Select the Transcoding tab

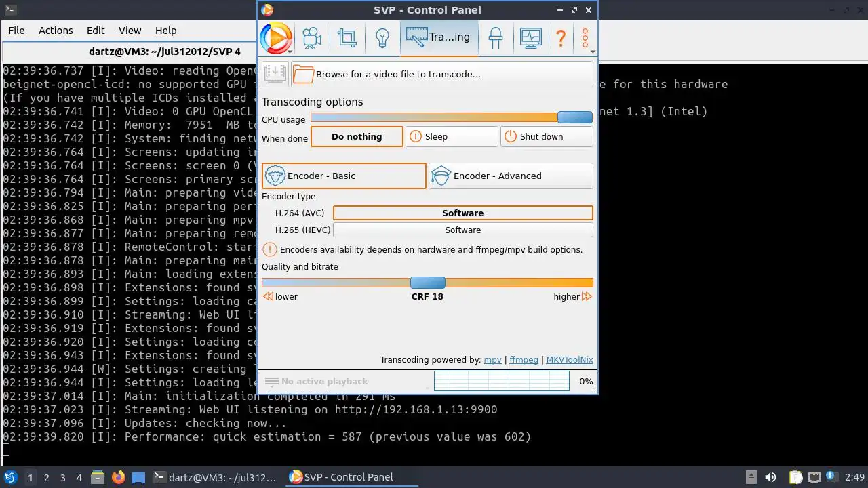pos(439,38)
